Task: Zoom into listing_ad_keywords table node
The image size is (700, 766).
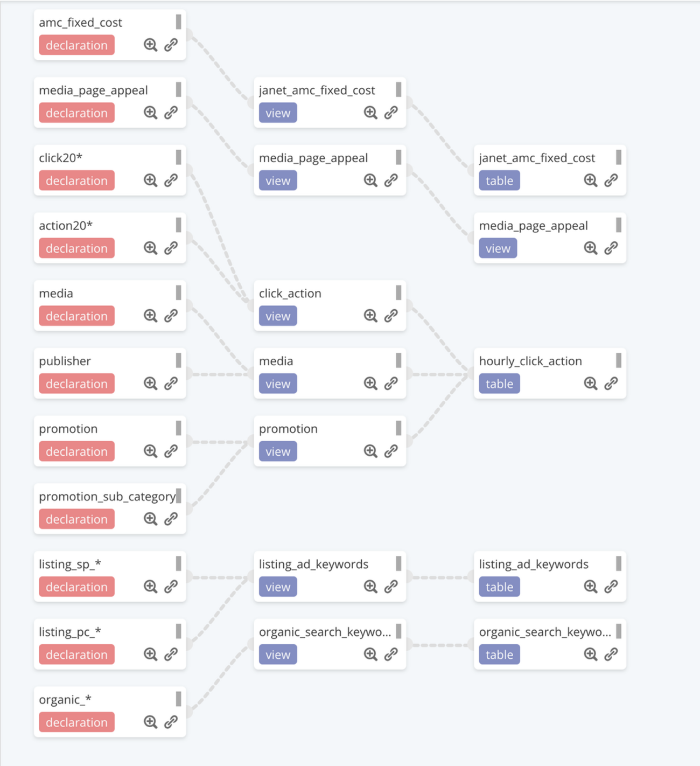Action: [x=591, y=587]
